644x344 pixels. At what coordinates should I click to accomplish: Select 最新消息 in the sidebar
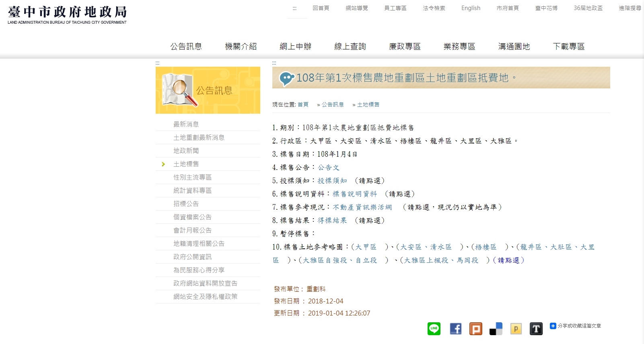(186, 124)
